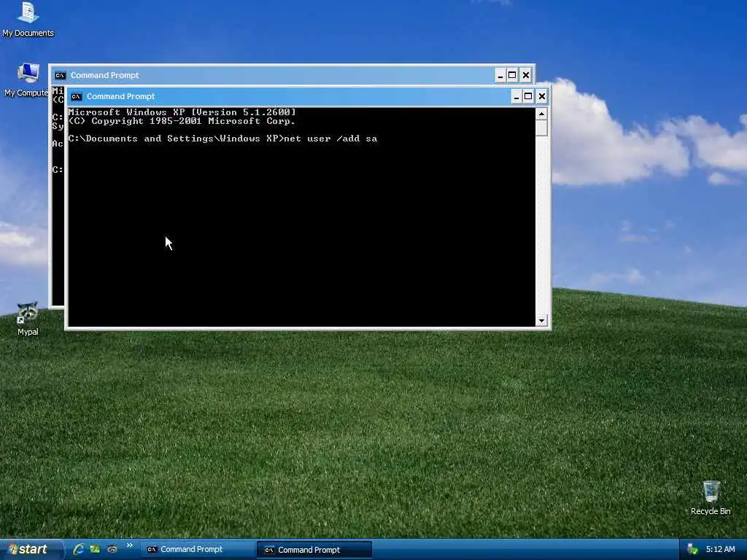Click the scrollbar thumb in front Command Prompt
747x560 pixels.
[x=541, y=128]
